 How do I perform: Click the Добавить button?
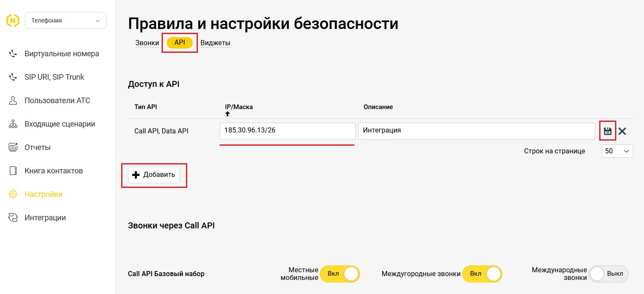click(x=154, y=175)
